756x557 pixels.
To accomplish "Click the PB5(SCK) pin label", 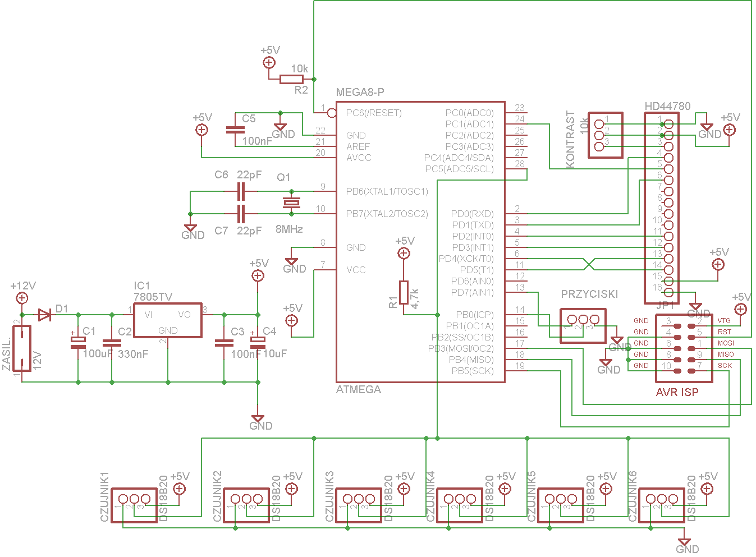I will click(473, 371).
